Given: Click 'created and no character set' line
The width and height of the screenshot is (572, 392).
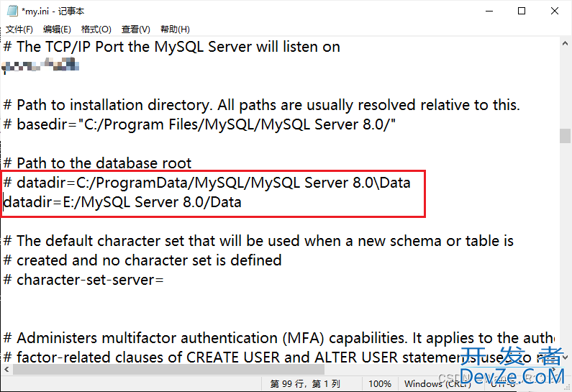Looking at the screenshot, I should (x=142, y=260).
